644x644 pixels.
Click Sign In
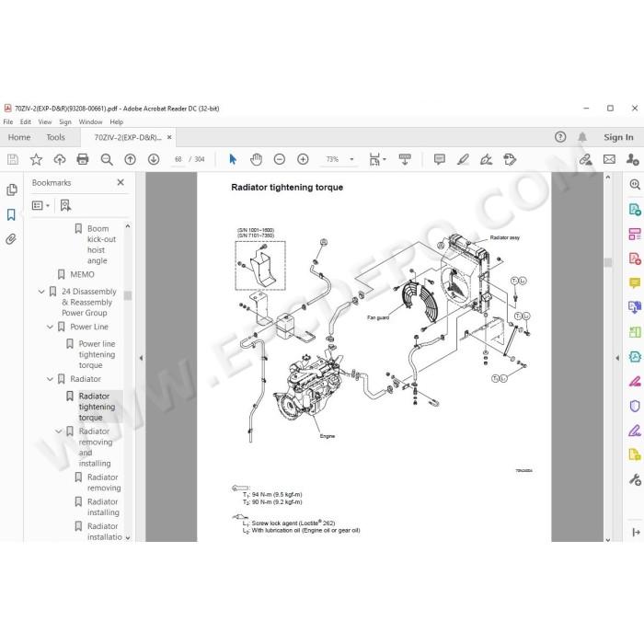pyautogui.click(x=618, y=137)
